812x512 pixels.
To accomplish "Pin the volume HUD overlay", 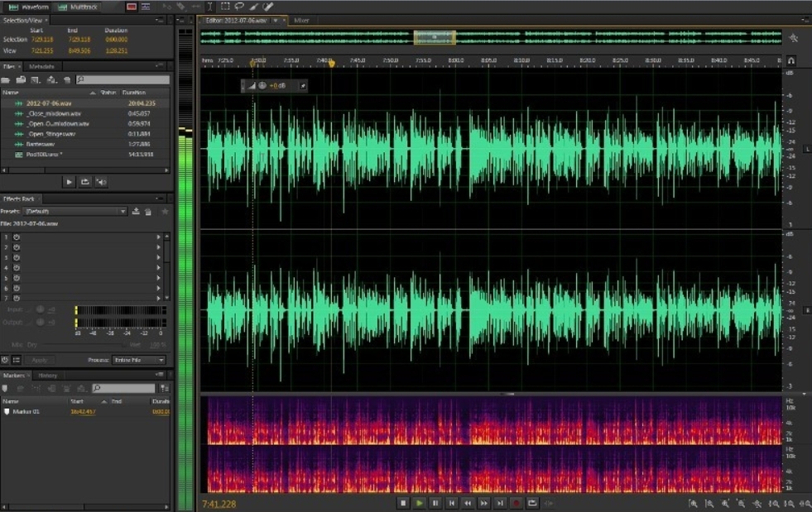I will coord(303,85).
